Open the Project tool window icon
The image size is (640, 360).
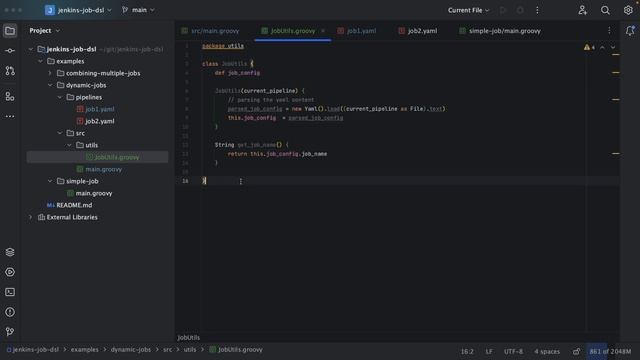click(10, 31)
